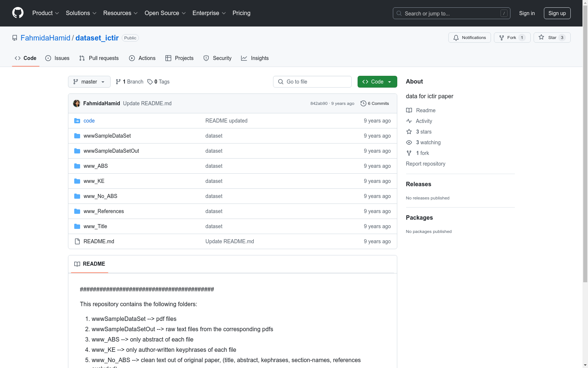
Task: Open the Product menu dropdown
Action: tap(46, 13)
